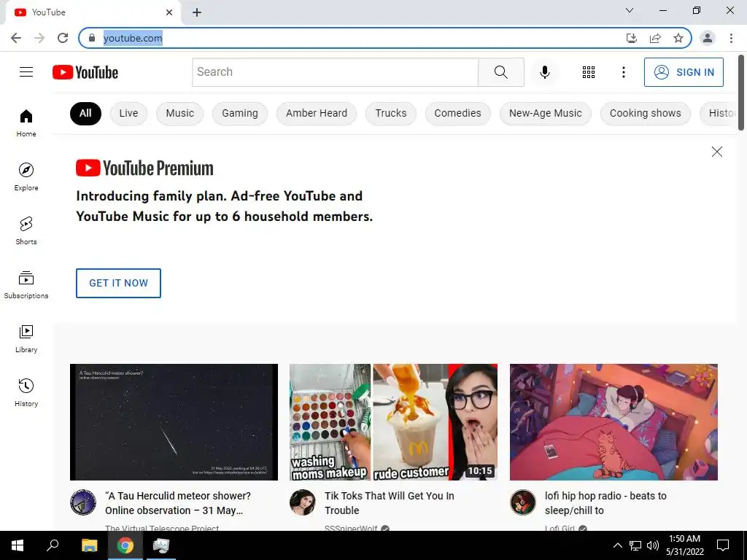Close the YouTube tab

(x=169, y=12)
